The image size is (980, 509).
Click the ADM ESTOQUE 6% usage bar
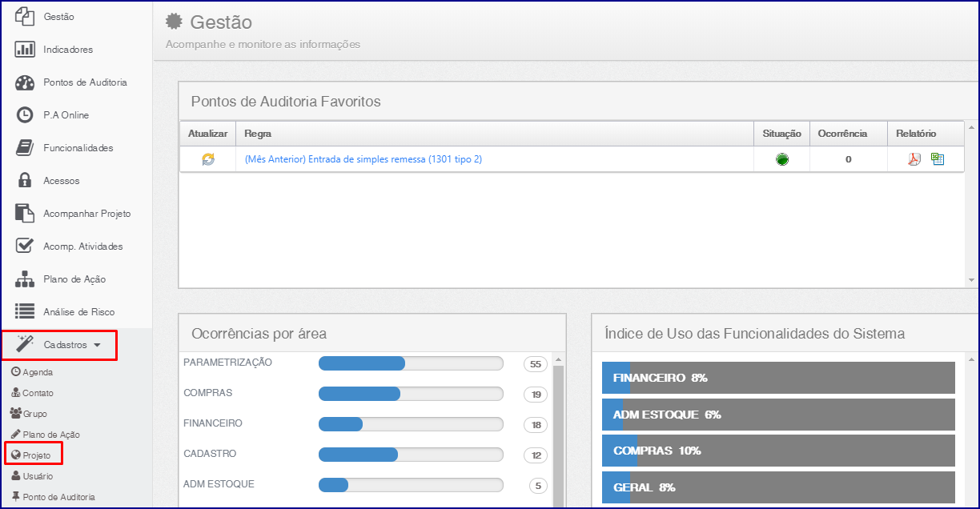(x=778, y=415)
